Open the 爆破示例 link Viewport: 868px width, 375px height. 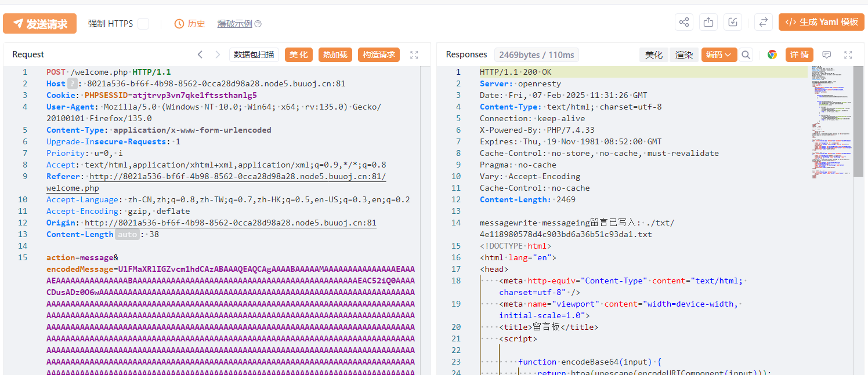(x=234, y=24)
